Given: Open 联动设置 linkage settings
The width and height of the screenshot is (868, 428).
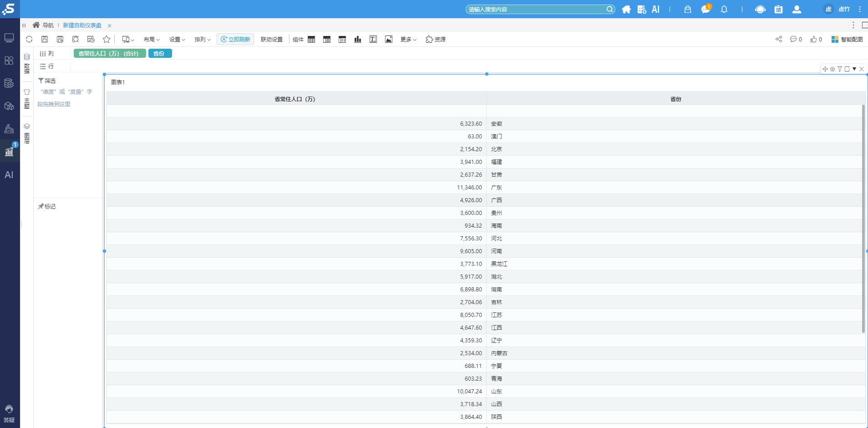Looking at the screenshot, I should point(272,40).
